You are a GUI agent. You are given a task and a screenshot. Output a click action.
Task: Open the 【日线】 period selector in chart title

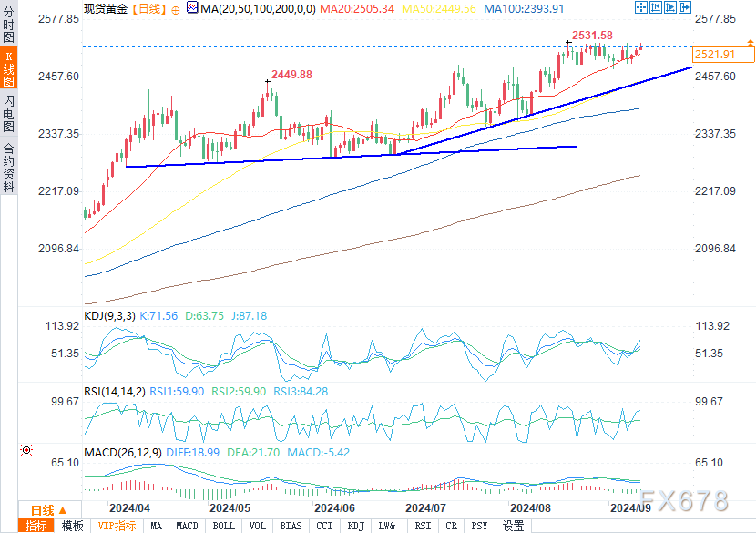pos(146,8)
